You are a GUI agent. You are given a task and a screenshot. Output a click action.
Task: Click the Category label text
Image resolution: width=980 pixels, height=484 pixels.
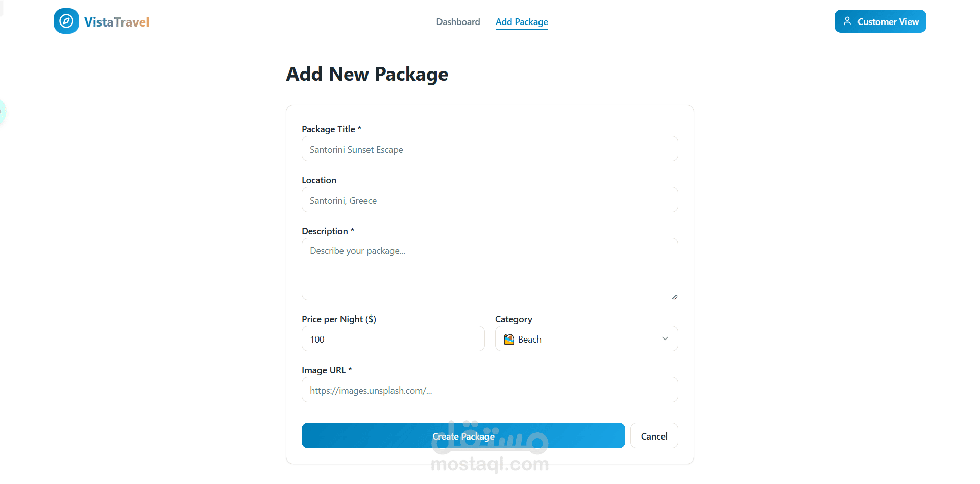tap(513, 319)
